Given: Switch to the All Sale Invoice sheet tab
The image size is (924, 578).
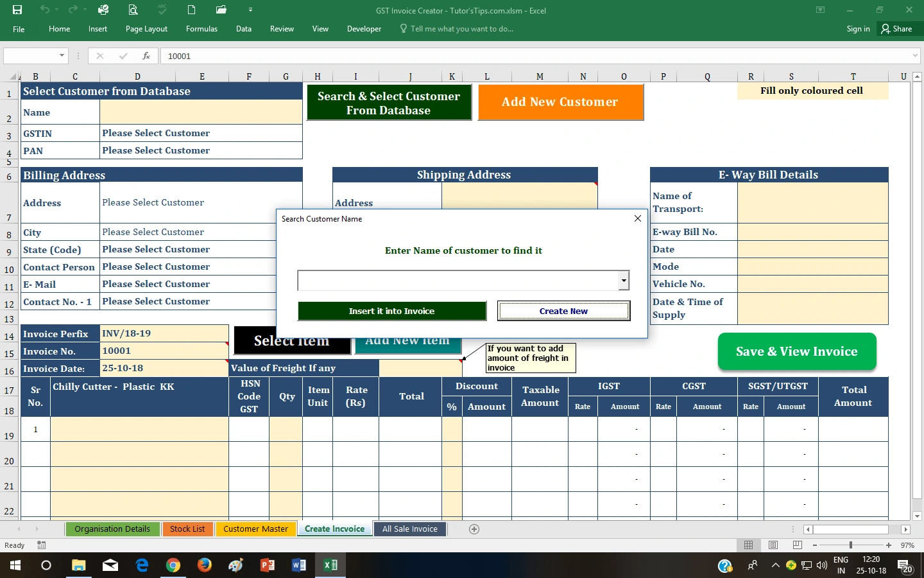Looking at the screenshot, I should click(410, 529).
